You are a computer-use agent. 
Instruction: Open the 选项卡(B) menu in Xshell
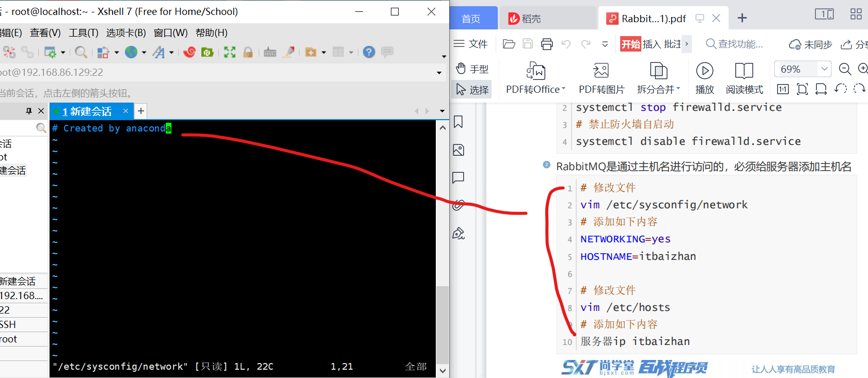126,33
